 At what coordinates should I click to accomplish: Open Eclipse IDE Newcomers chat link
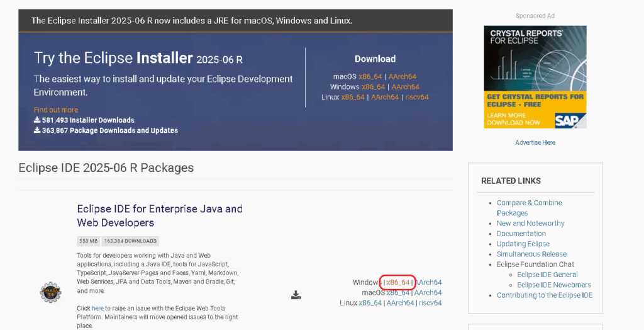(554, 285)
